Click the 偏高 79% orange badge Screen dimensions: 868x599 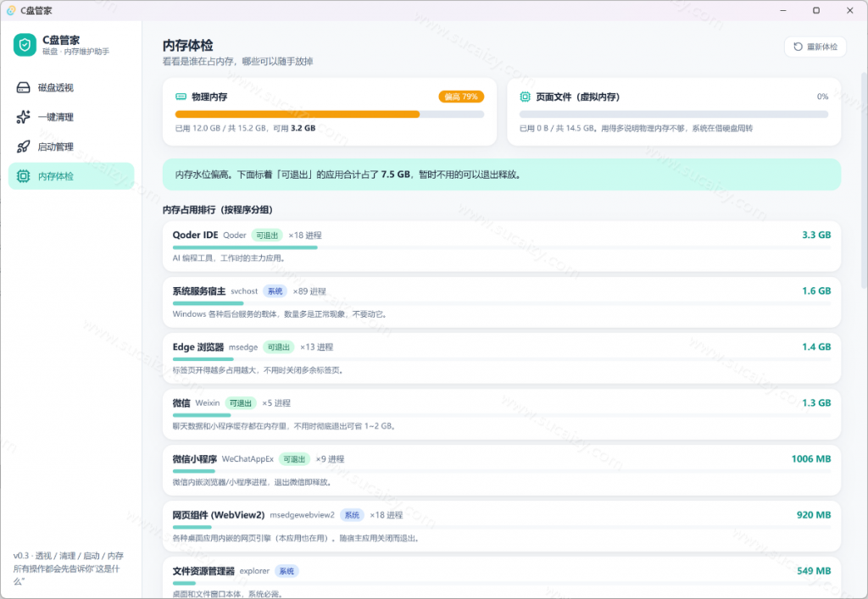[x=461, y=97]
